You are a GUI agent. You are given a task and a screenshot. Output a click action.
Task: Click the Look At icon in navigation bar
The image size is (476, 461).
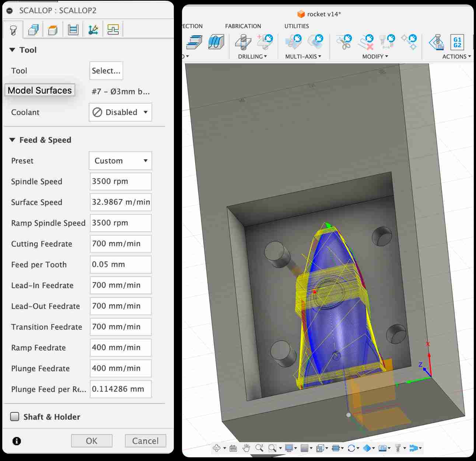pos(233,448)
